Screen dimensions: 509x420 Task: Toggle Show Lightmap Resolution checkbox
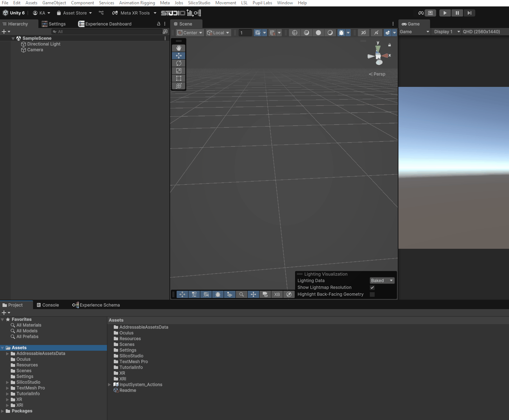372,288
